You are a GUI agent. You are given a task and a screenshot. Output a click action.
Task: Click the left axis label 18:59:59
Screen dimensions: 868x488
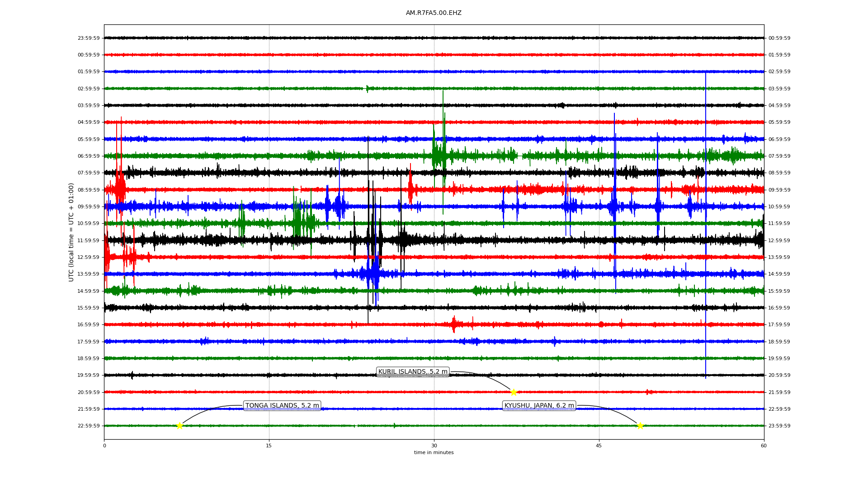click(89, 359)
